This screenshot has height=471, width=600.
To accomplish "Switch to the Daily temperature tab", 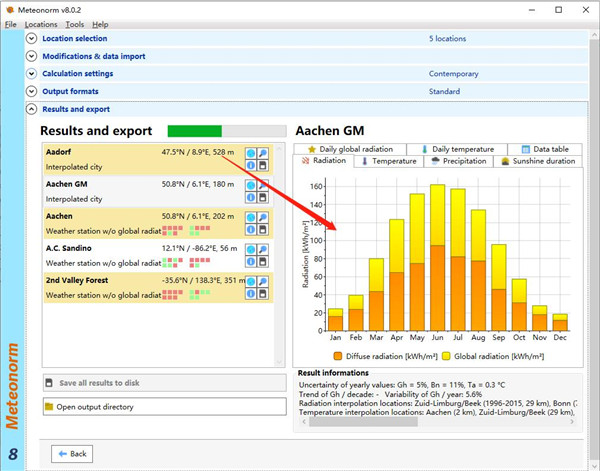I will pyautogui.click(x=460, y=148).
